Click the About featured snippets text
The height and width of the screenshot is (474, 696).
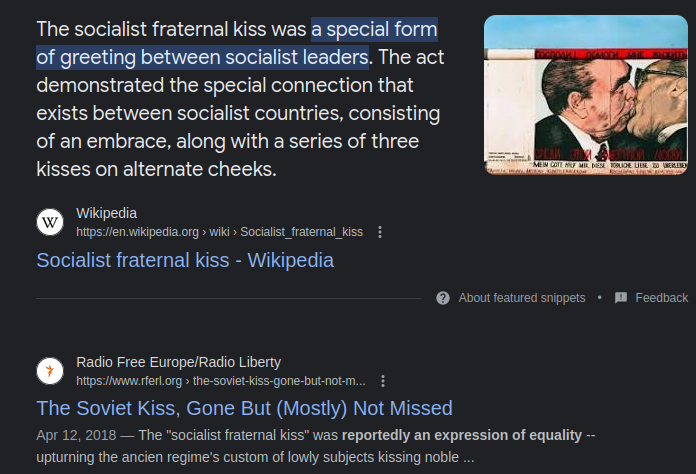click(522, 298)
